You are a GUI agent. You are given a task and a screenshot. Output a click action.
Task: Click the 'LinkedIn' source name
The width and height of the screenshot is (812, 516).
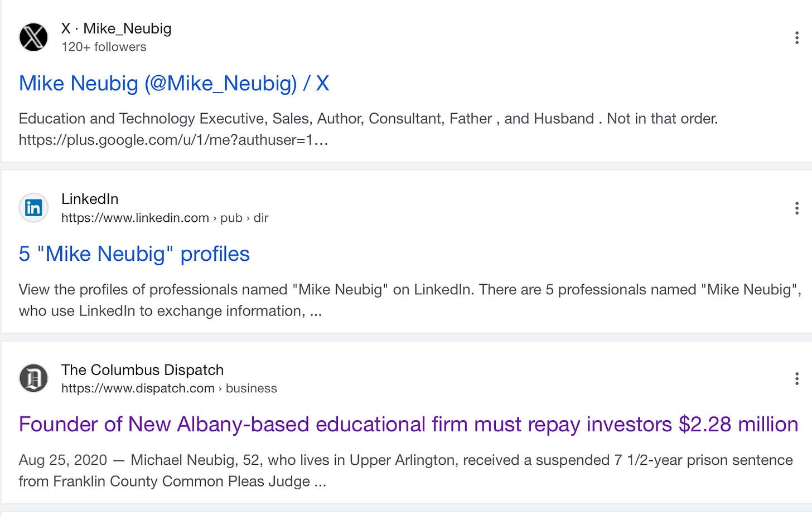[90, 199]
